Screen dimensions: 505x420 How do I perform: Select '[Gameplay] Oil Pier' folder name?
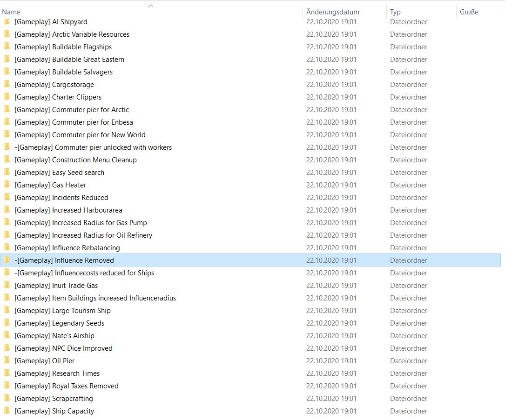pyautogui.click(x=44, y=361)
